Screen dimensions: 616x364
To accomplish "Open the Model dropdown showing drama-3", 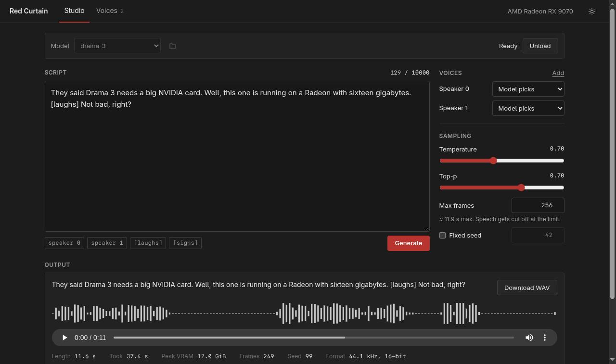I will (117, 46).
